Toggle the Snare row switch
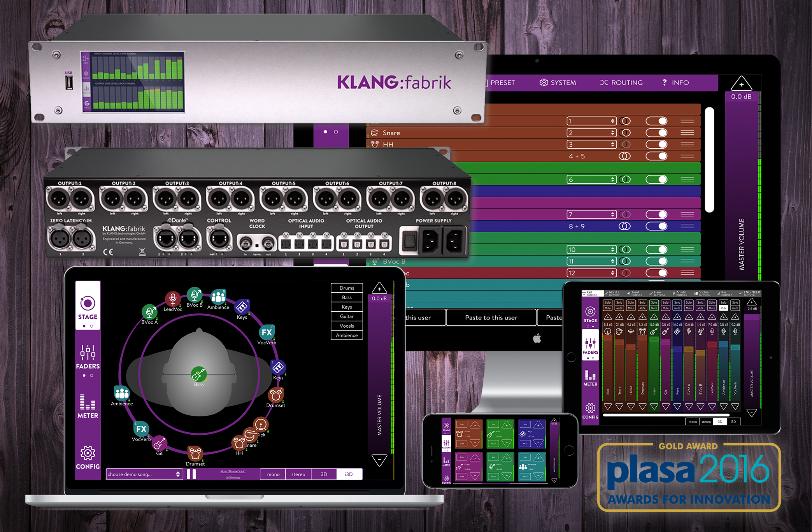The height and width of the screenshot is (532, 812). (656, 133)
